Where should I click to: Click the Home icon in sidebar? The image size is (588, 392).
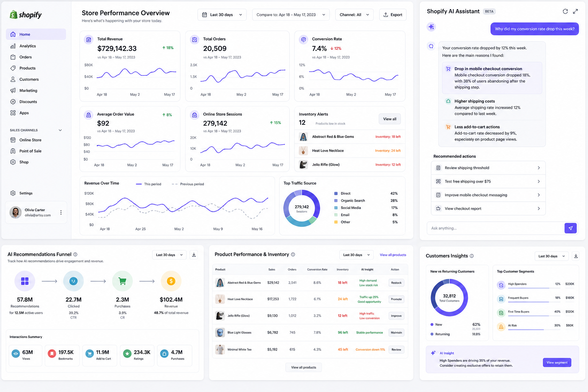13,34
